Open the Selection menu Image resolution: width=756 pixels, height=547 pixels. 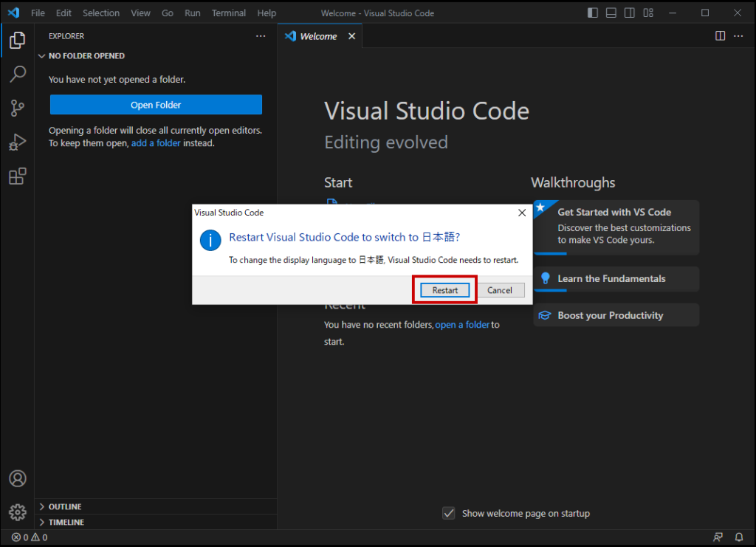(101, 13)
